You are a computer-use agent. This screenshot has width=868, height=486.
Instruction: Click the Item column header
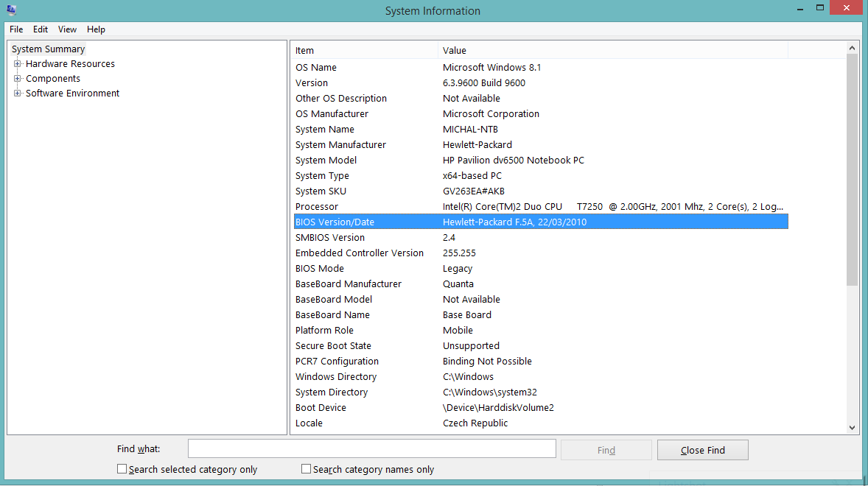[364, 50]
